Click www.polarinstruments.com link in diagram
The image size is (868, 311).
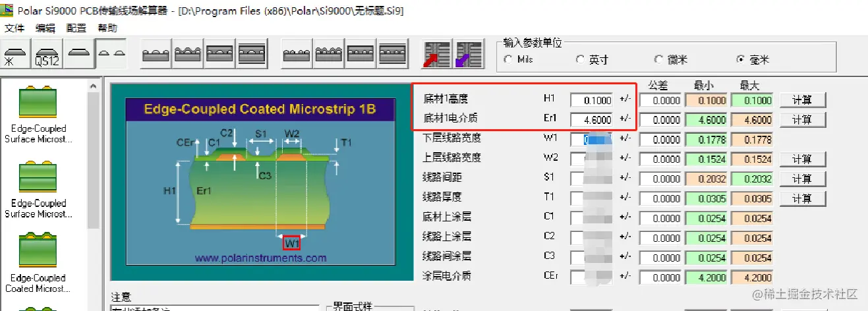pyautogui.click(x=260, y=258)
